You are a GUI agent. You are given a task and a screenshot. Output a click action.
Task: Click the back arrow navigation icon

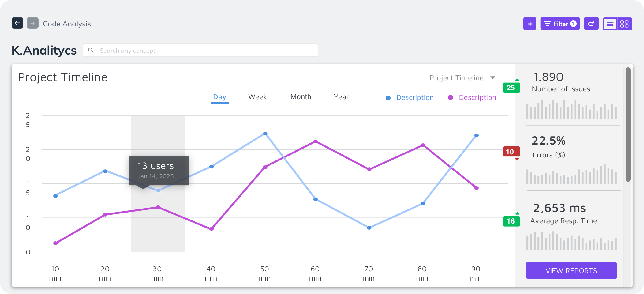coord(17,23)
